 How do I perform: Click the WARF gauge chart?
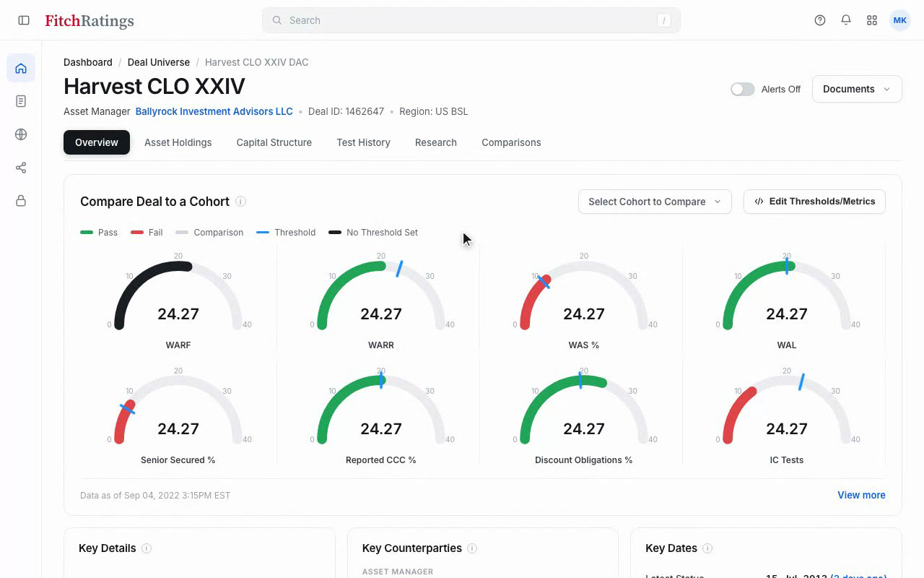[178, 300]
